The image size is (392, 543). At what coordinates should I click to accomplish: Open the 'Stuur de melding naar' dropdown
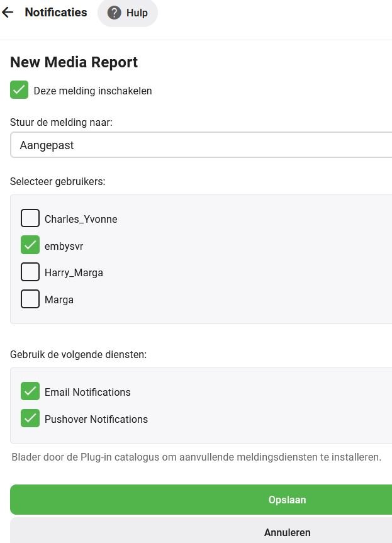pyautogui.click(x=201, y=145)
